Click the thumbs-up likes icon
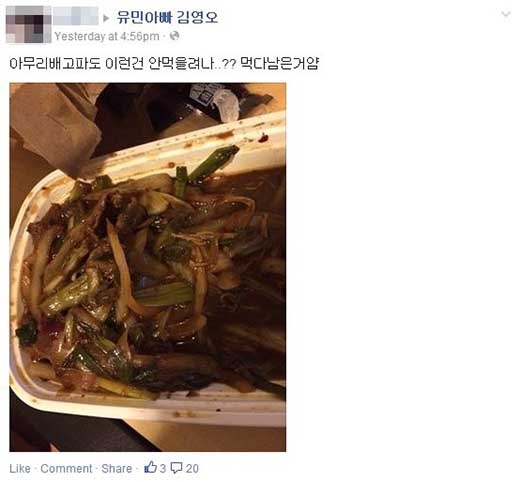 point(150,467)
